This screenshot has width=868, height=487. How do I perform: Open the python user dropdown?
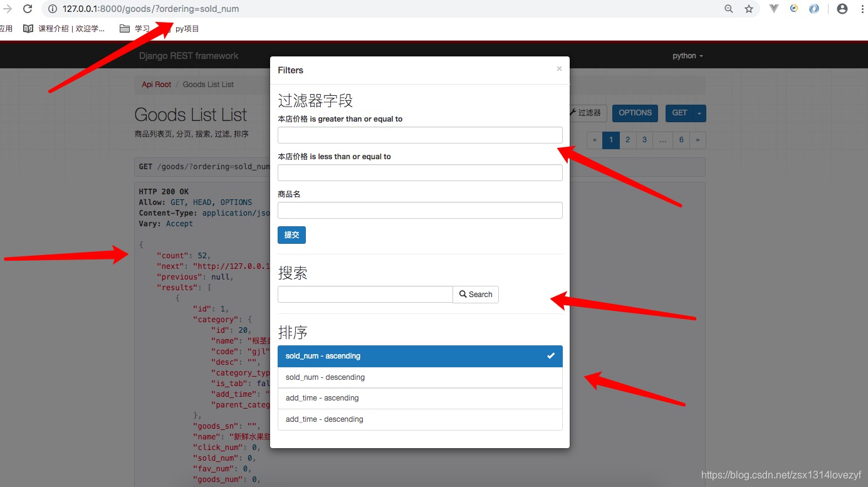point(688,56)
